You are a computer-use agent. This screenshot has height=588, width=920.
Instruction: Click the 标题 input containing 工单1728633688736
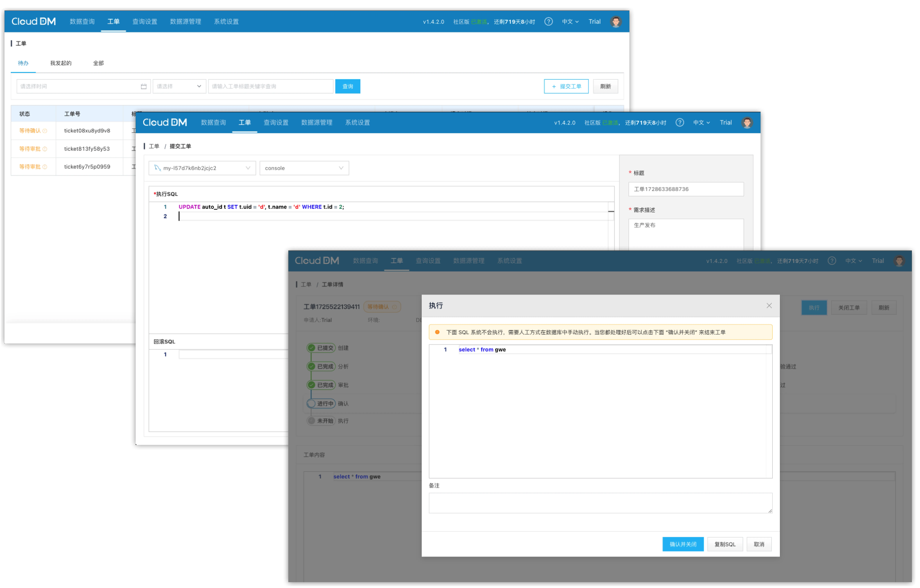tap(685, 189)
